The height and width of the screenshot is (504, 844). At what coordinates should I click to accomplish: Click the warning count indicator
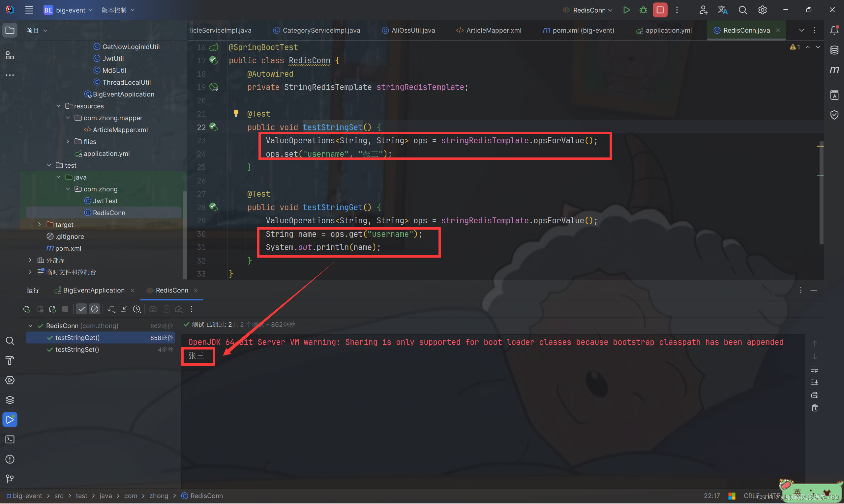pos(795,47)
